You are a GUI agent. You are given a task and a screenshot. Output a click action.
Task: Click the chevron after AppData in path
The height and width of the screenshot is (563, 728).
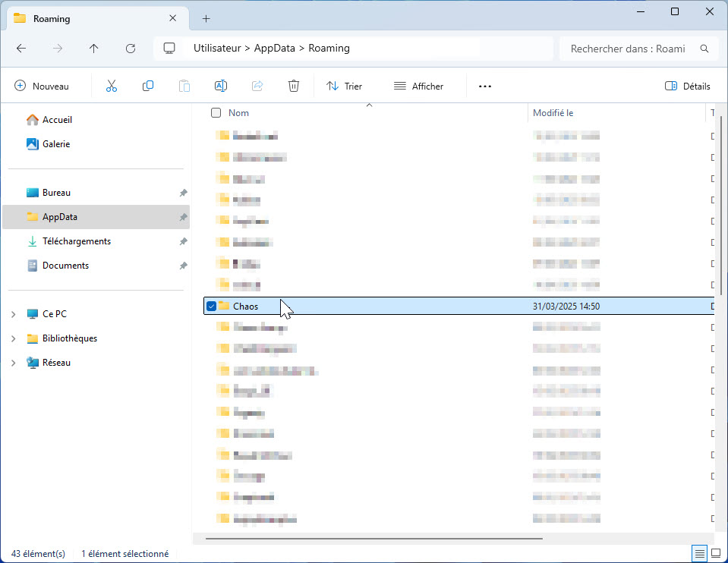[302, 49]
